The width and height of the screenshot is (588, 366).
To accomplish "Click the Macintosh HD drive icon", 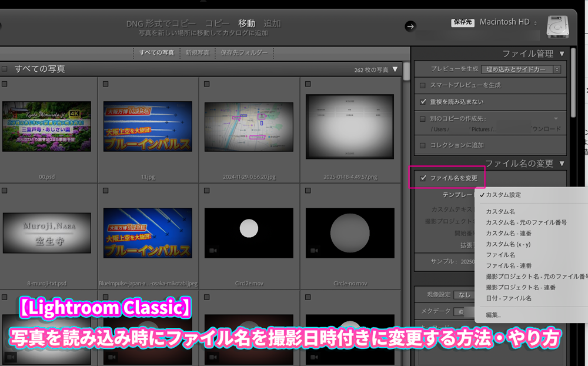I will coord(556,26).
